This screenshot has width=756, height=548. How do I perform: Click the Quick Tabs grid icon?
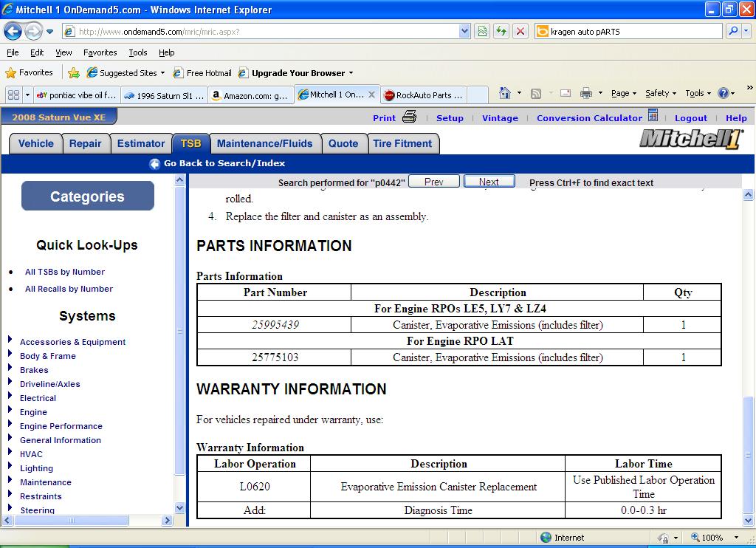(x=13, y=95)
